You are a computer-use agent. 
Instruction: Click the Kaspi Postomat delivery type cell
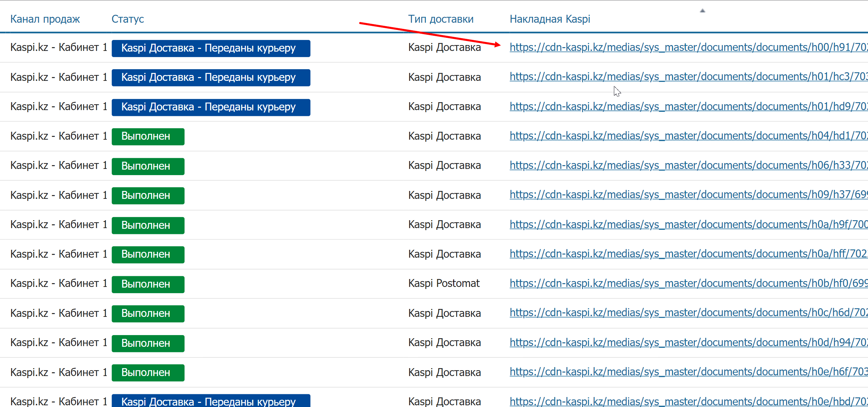443,283
